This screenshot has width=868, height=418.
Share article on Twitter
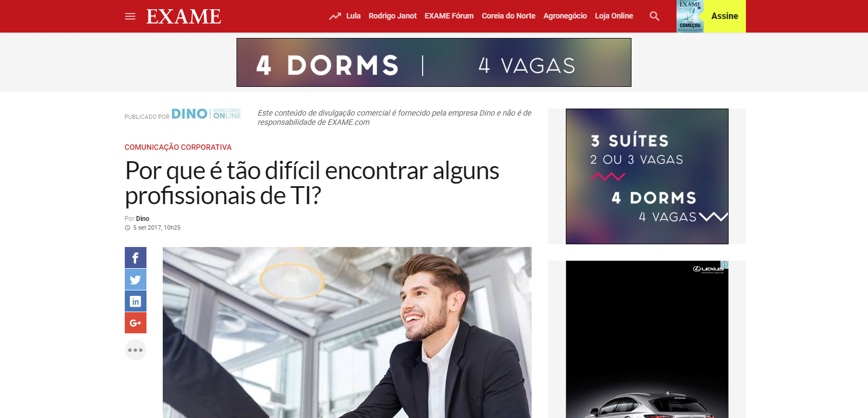pyautogui.click(x=136, y=280)
